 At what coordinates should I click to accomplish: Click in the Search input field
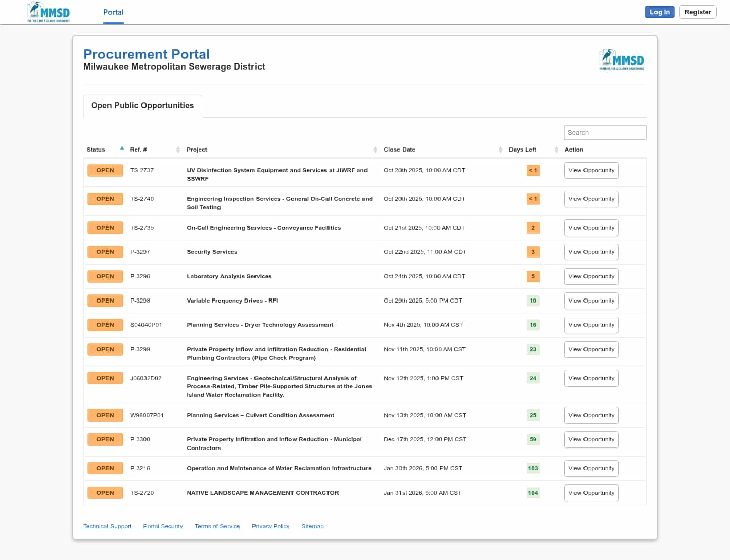(x=605, y=133)
